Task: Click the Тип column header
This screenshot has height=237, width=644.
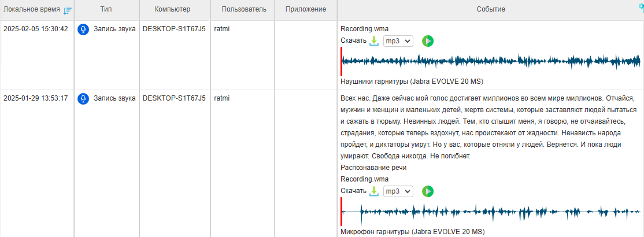Action: (x=106, y=9)
